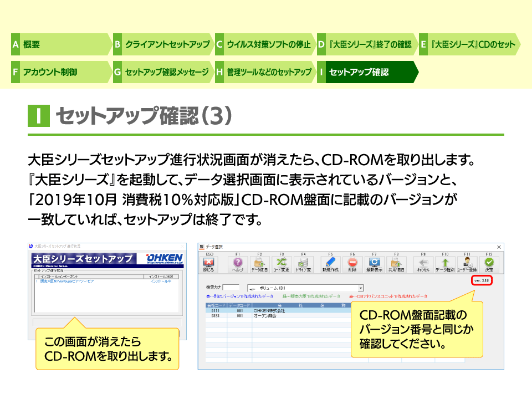Select the OHKEN株式会社 company row
The width and height of the screenshot is (532, 399).
click(x=278, y=310)
